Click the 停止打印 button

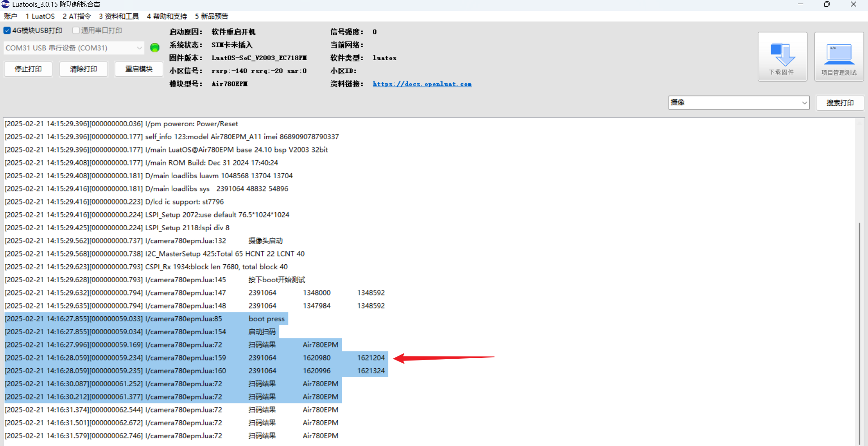(x=28, y=69)
